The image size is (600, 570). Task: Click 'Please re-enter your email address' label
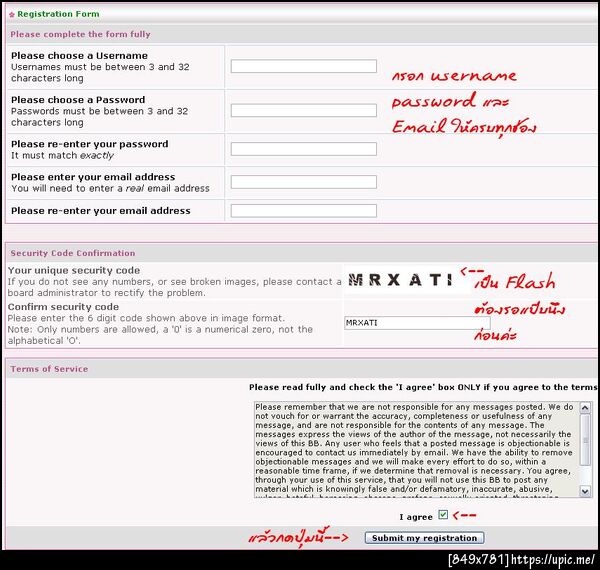[101, 211]
